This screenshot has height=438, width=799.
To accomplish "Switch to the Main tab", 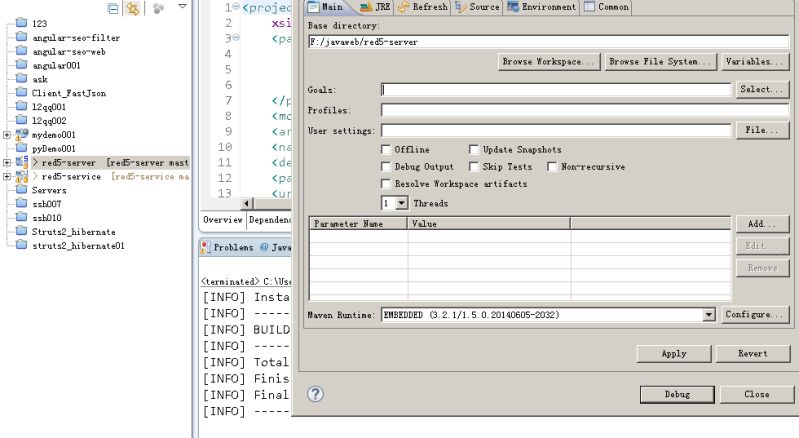I will coord(326,7).
